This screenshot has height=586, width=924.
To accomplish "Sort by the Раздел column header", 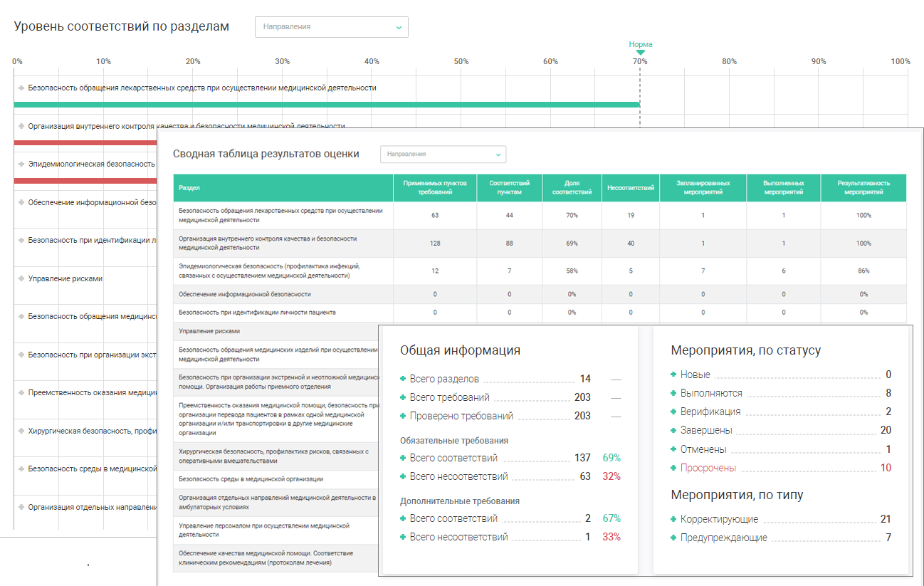I will click(x=283, y=188).
